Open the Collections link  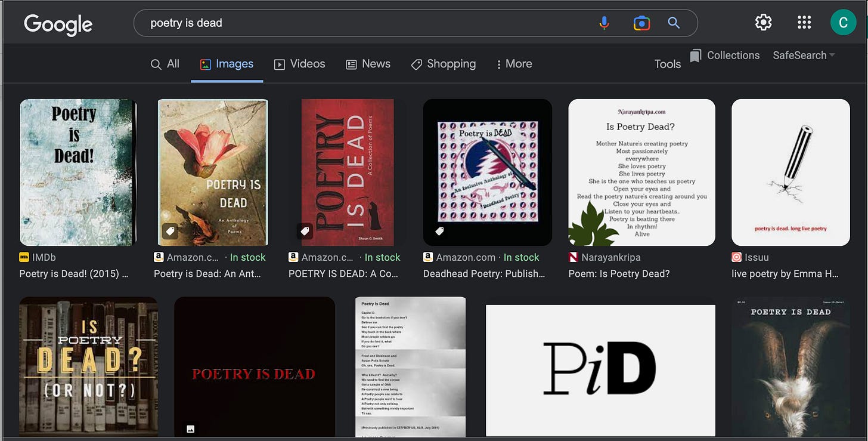[733, 55]
